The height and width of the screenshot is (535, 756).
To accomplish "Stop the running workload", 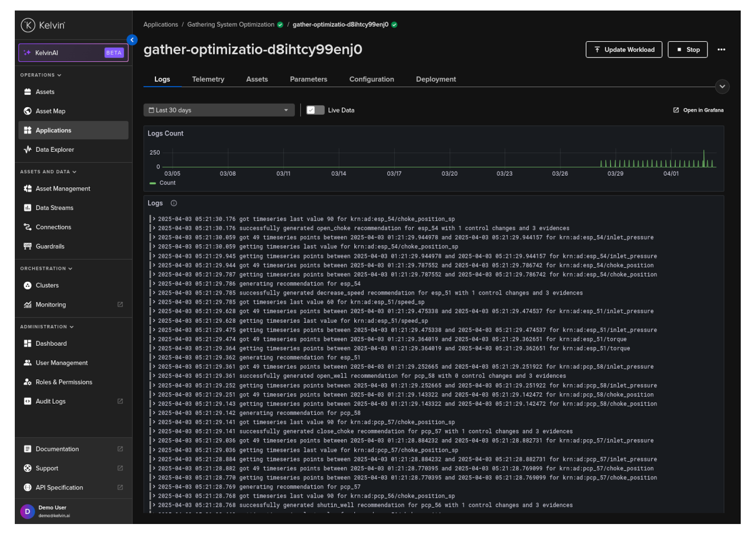I will pos(687,50).
